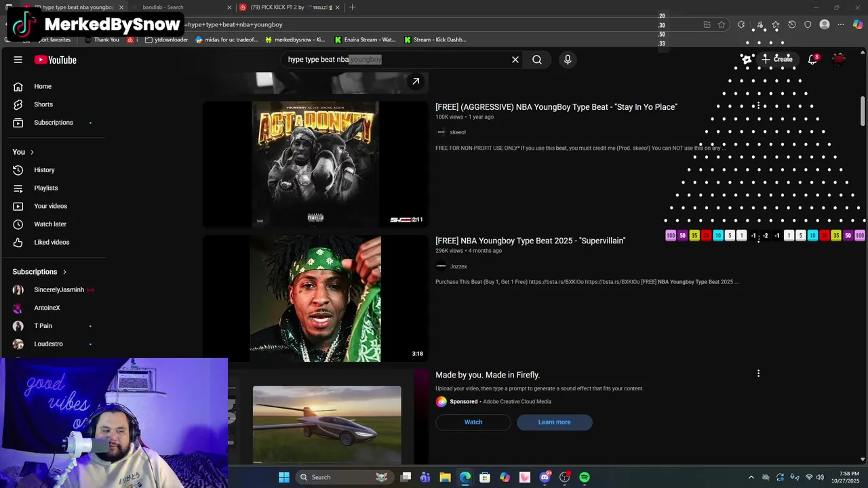This screenshot has height=488, width=868.
Task: Open Spotify from the taskbar
Action: (x=585, y=477)
